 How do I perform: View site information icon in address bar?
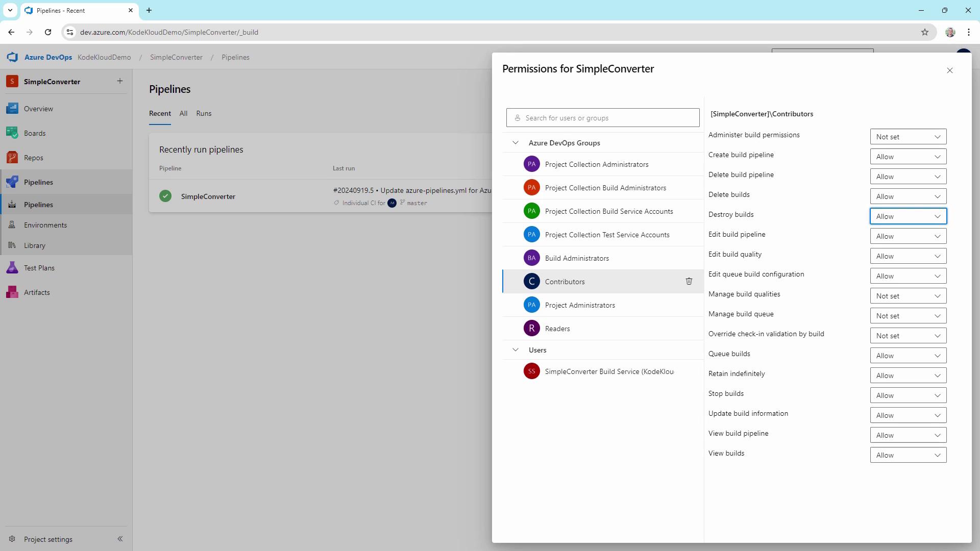tap(70, 32)
